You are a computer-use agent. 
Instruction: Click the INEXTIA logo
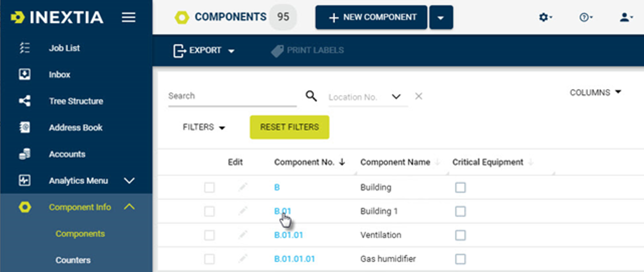(57, 17)
